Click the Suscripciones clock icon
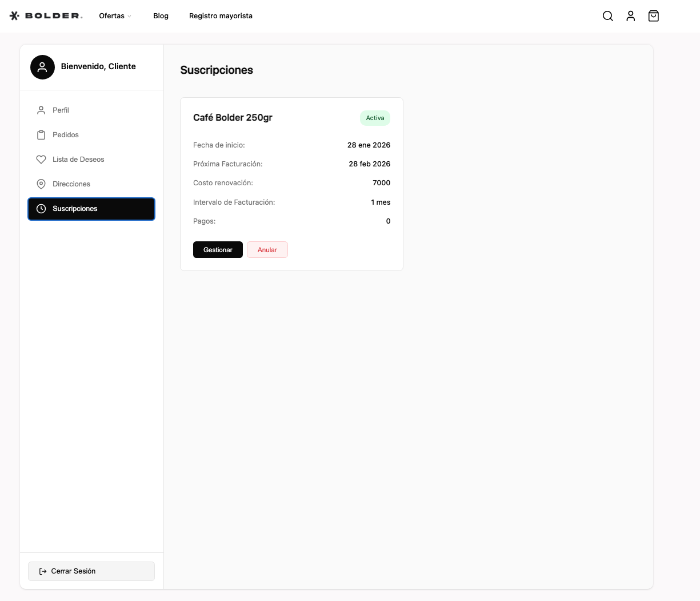 tap(41, 209)
